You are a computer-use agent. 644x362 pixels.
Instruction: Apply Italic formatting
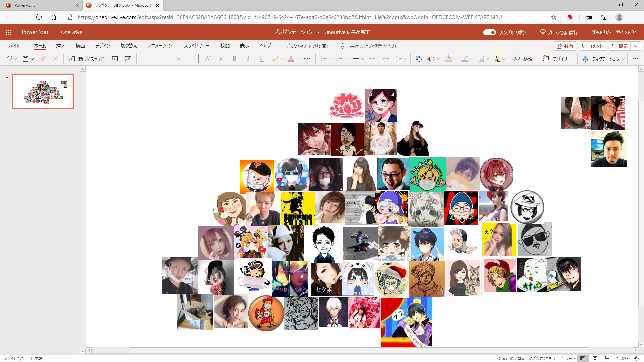[x=248, y=59]
